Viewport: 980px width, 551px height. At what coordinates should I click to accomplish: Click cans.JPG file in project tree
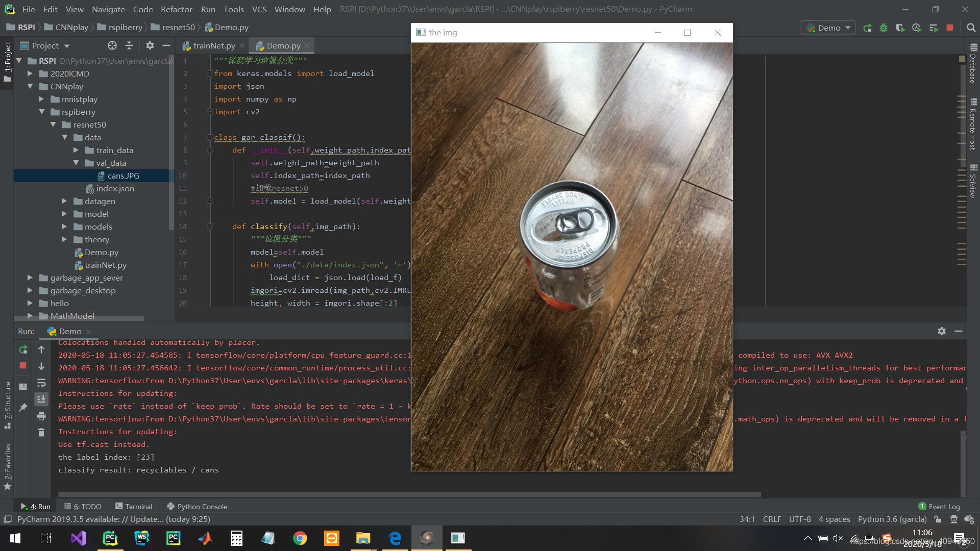123,176
